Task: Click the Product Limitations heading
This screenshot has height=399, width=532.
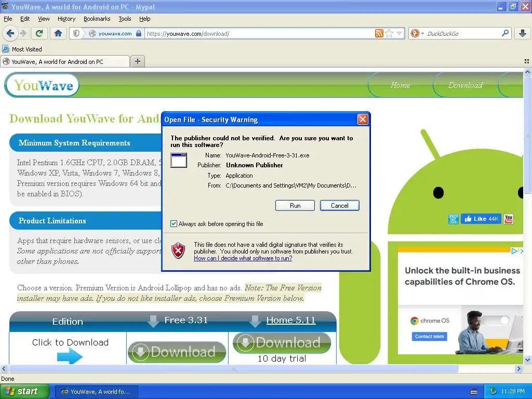Action: click(x=52, y=220)
